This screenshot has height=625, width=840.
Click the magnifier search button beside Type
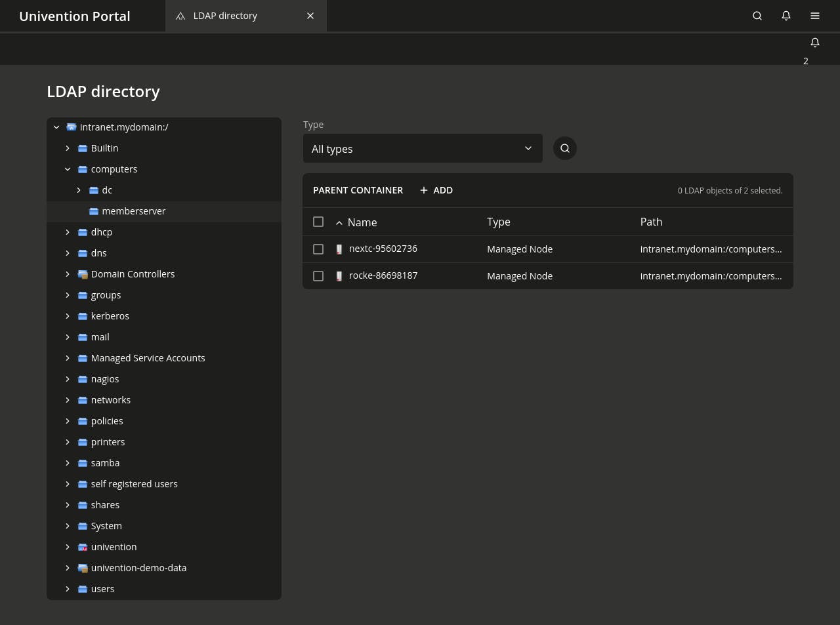pyautogui.click(x=565, y=148)
